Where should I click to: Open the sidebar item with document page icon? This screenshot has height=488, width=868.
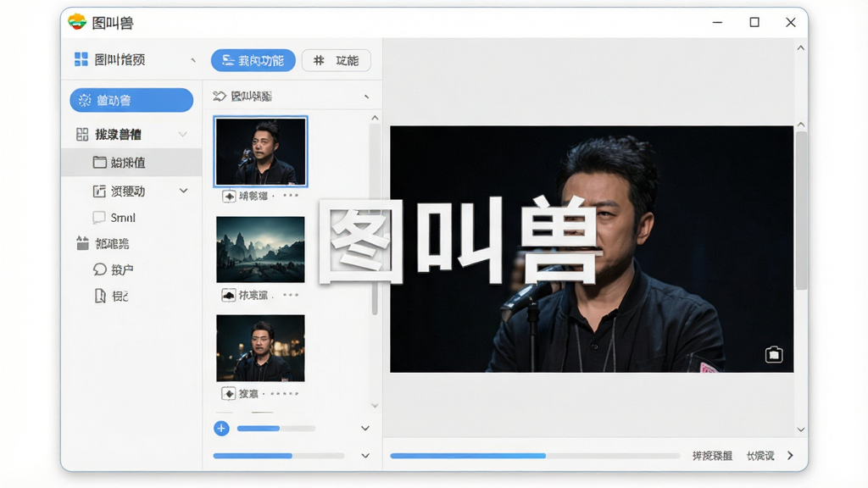tap(111, 296)
